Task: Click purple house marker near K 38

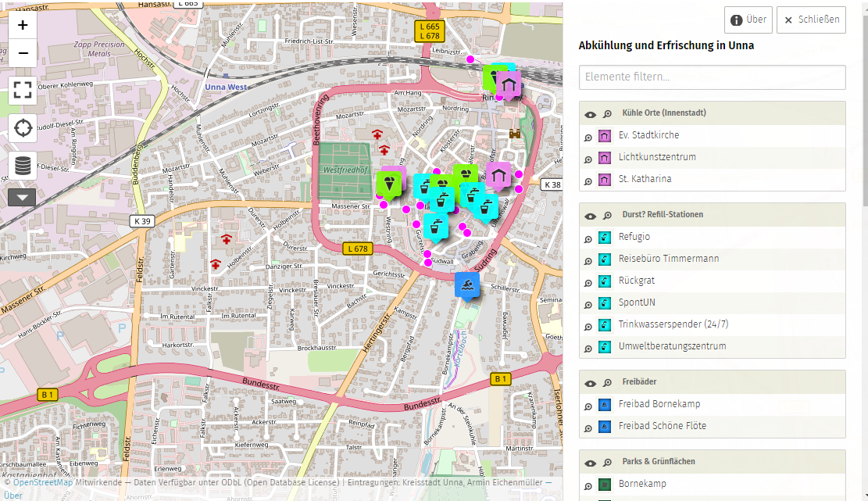Action: click(x=498, y=177)
